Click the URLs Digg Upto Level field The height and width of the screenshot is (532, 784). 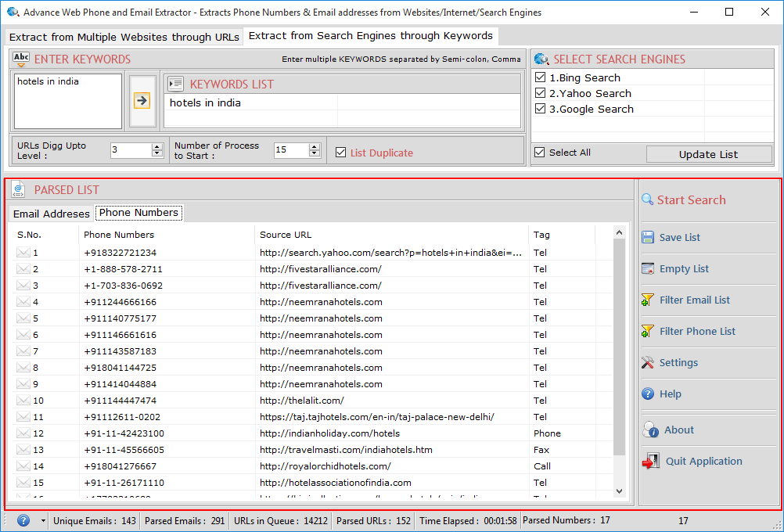pos(131,150)
